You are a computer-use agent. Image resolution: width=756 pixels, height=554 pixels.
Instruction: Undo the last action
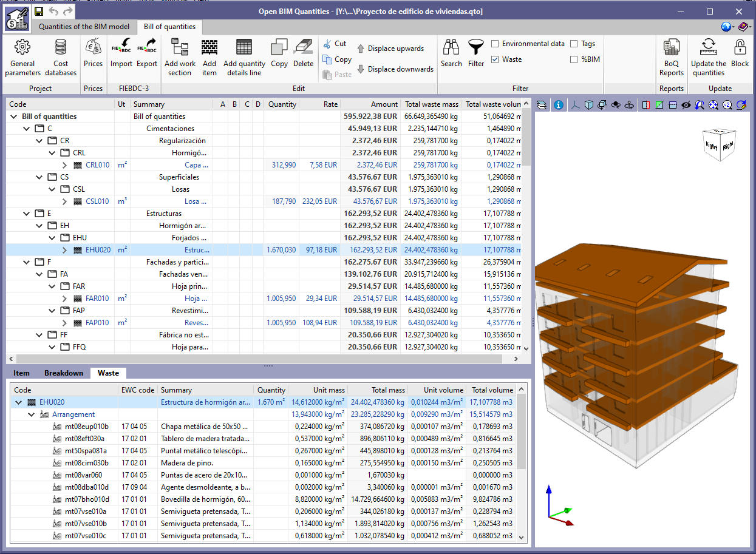53,11
